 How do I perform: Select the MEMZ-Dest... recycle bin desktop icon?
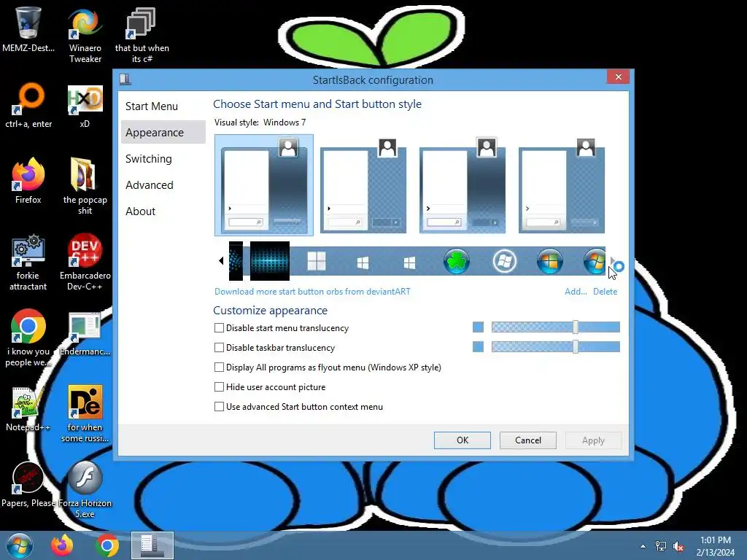pos(28,29)
